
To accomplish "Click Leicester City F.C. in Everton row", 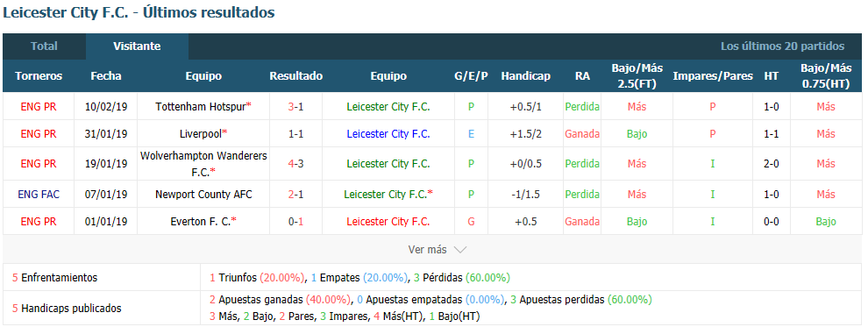I will [388, 221].
